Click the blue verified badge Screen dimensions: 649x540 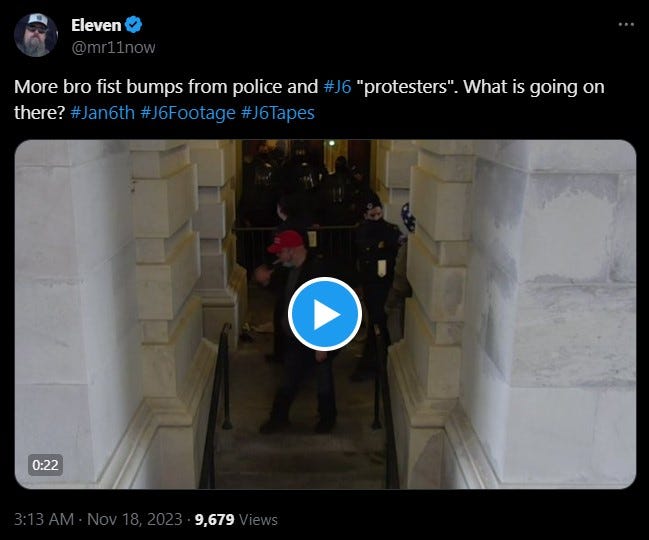(133, 25)
